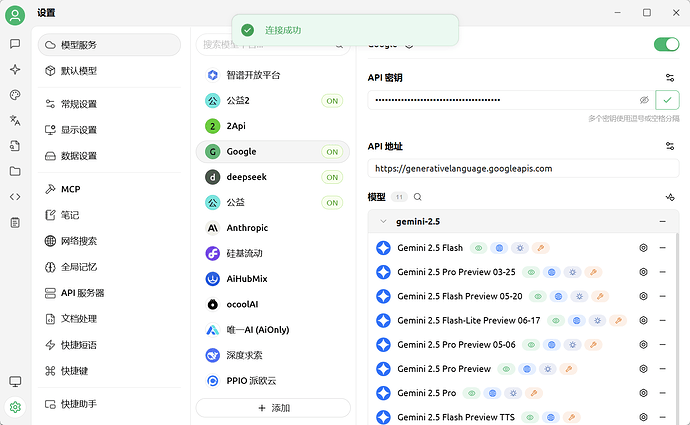
Task: Remove Gemini 2.5 Flash model
Action: tap(662, 248)
